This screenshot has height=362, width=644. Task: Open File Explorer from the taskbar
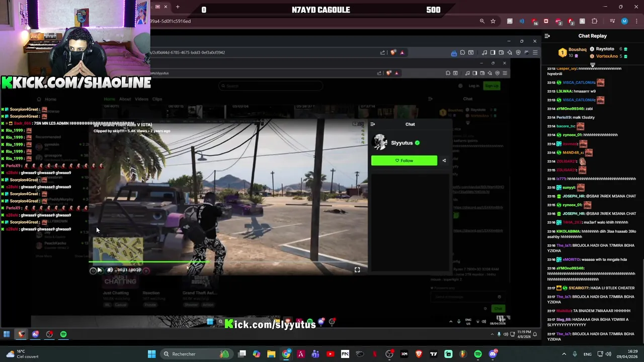pyautogui.click(x=271, y=354)
